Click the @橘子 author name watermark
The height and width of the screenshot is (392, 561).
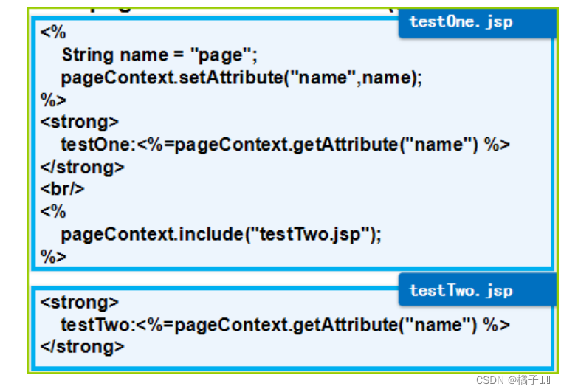pos(526,379)
